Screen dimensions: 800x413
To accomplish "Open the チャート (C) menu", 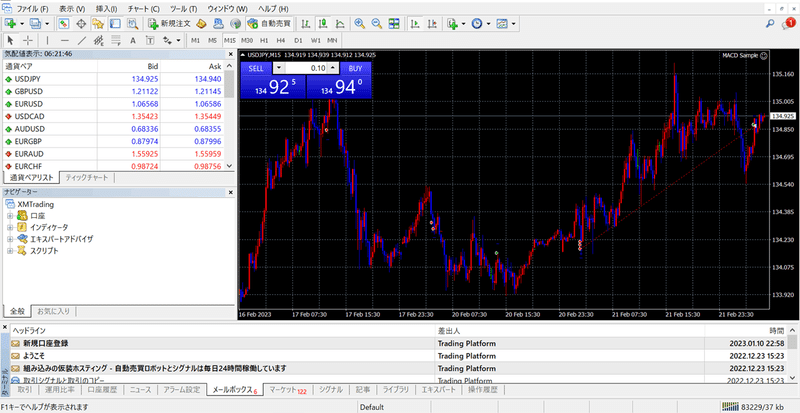I will coord(144,9).
